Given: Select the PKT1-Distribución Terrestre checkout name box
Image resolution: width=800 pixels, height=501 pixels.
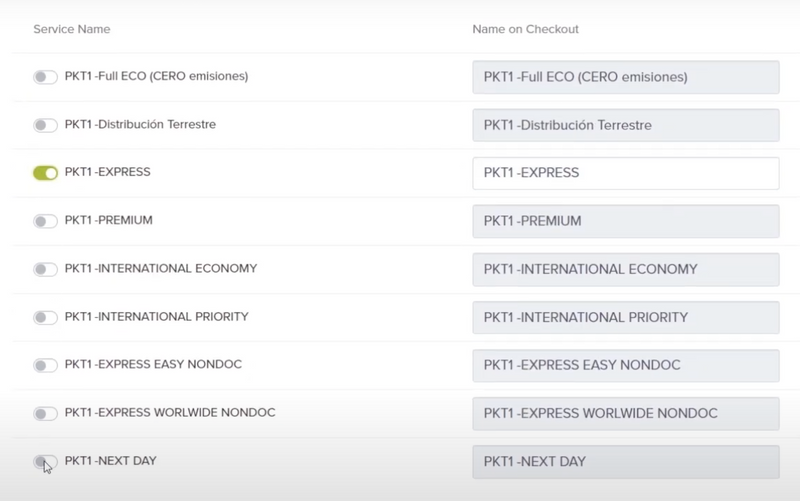Looking at the screenshot, I should click(626, 125).
